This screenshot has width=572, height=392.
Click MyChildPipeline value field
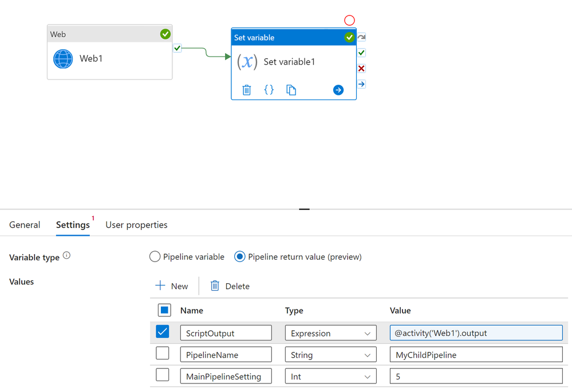(476, 354)
